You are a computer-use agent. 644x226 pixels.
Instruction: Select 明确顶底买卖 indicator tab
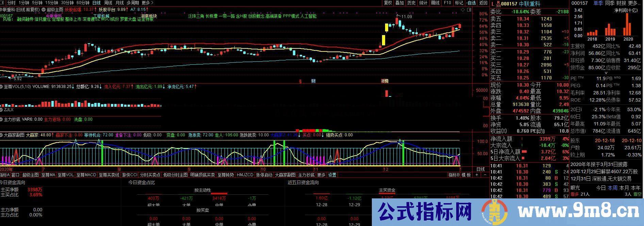click(x=202, y=175)
